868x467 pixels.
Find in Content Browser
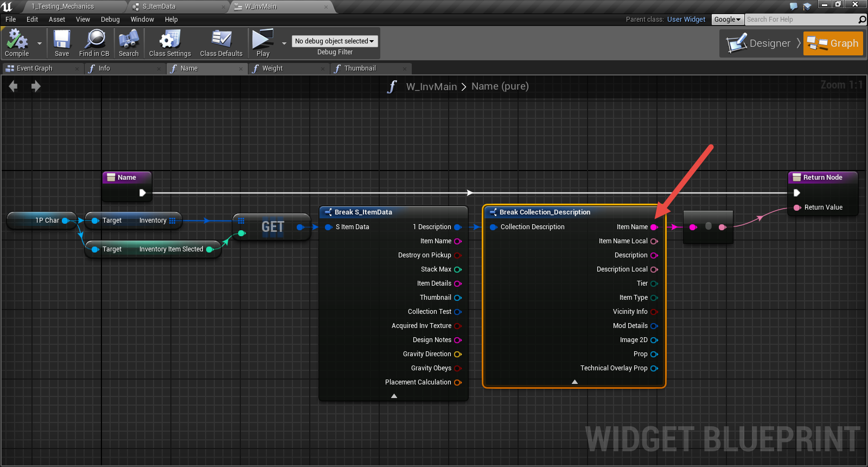pyautogui.click(x=94, y=43)
